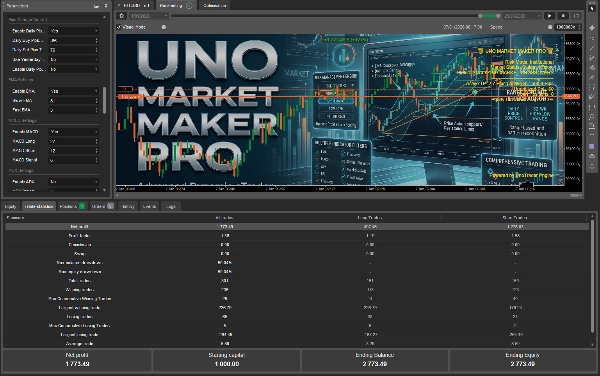Select the Swap row
Image resolution: width=600 pixels, height=376 pixels.
coord(297,254)
